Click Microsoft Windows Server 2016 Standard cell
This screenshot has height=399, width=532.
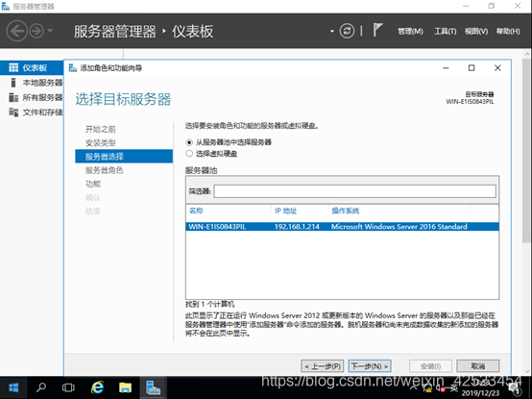[x=399, y=227]
